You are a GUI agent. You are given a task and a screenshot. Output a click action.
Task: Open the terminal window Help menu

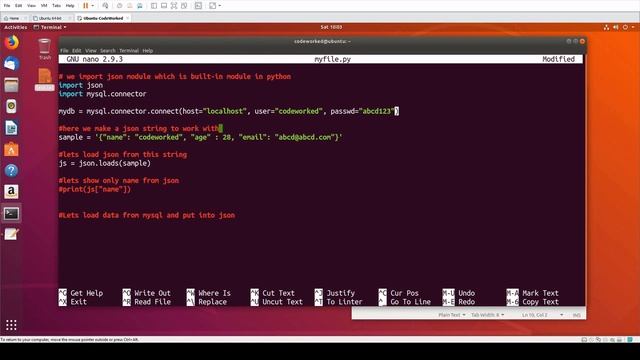coord(148,51)
